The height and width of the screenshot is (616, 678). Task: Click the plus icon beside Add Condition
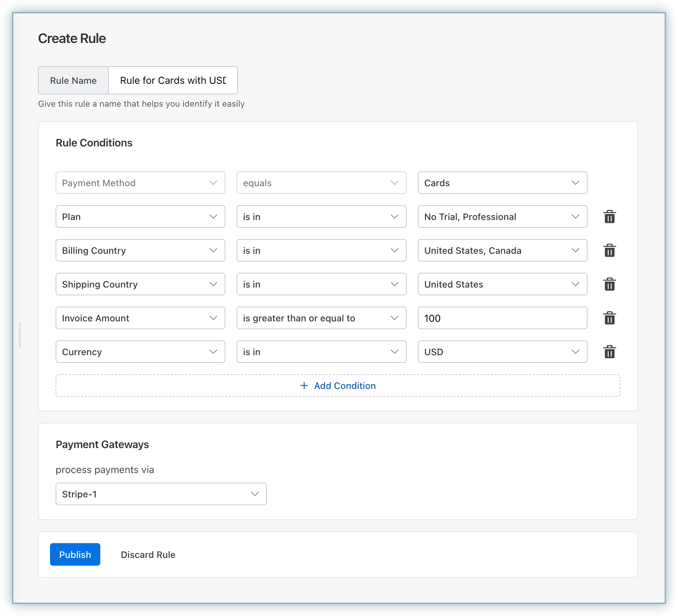[x=304, y=385]
